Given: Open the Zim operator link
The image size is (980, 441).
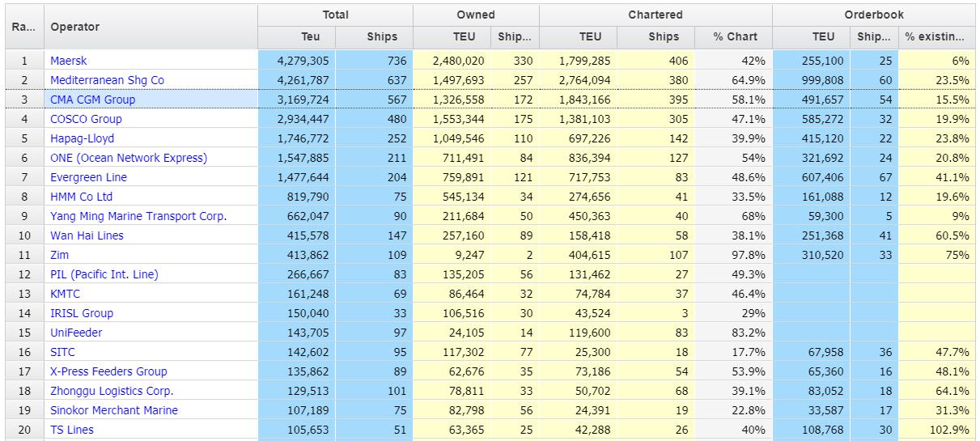Looking at the screenshot, I should tap(60, 255).
